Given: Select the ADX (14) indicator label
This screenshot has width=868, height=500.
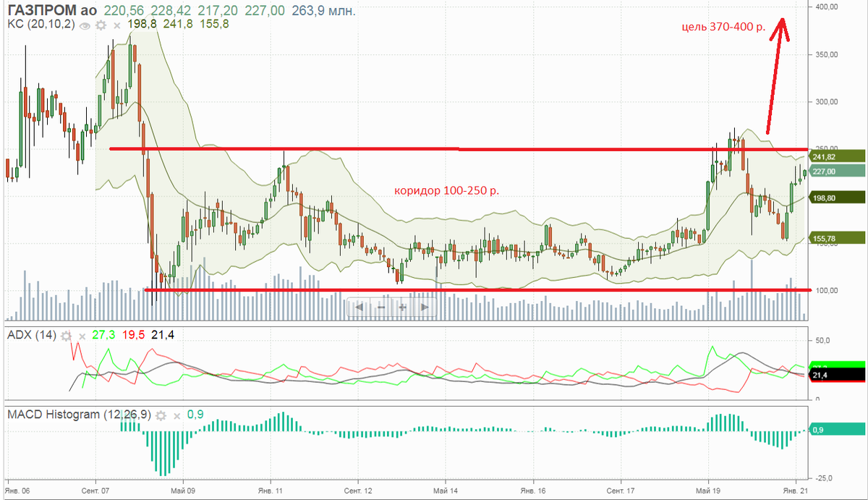Looking at the screenshot, I should pyautogui.click(x=33, y=335).
